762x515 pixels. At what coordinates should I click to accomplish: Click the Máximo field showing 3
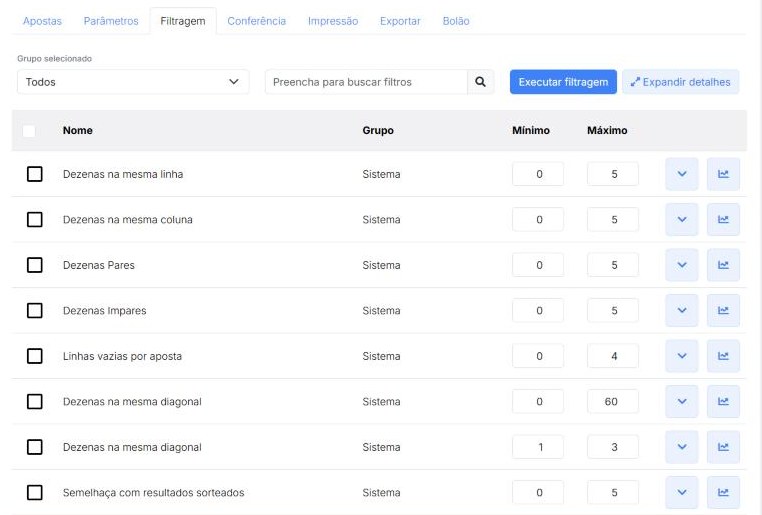613,447
